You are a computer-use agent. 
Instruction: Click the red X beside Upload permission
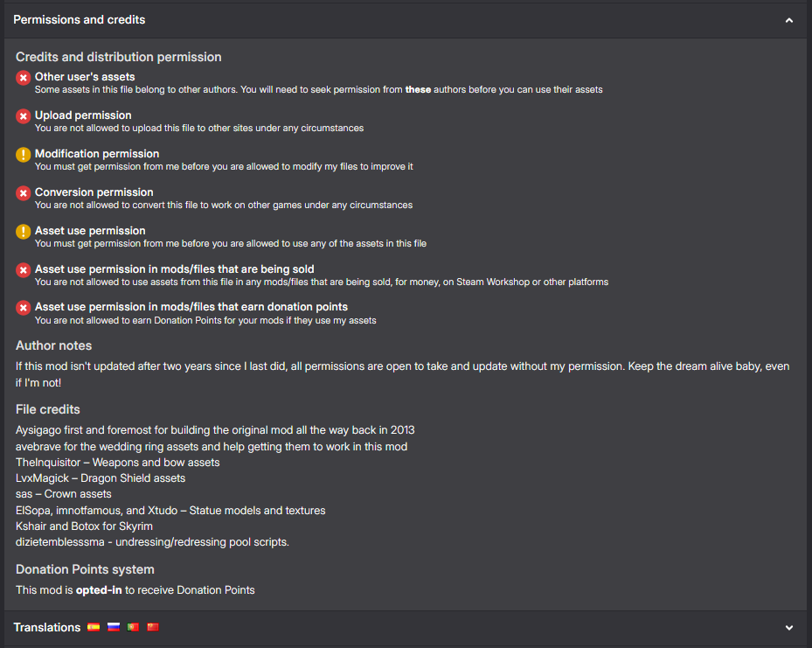[24, 116]
